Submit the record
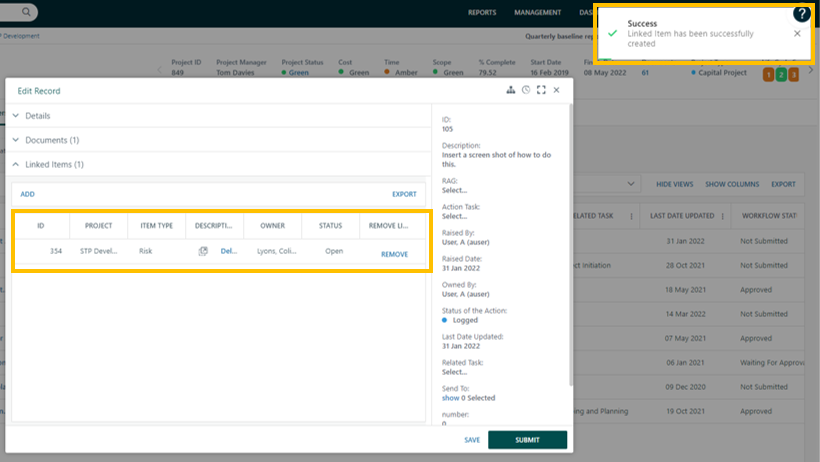This screenshot has height=462, width=820. click(x=527, y=440)
